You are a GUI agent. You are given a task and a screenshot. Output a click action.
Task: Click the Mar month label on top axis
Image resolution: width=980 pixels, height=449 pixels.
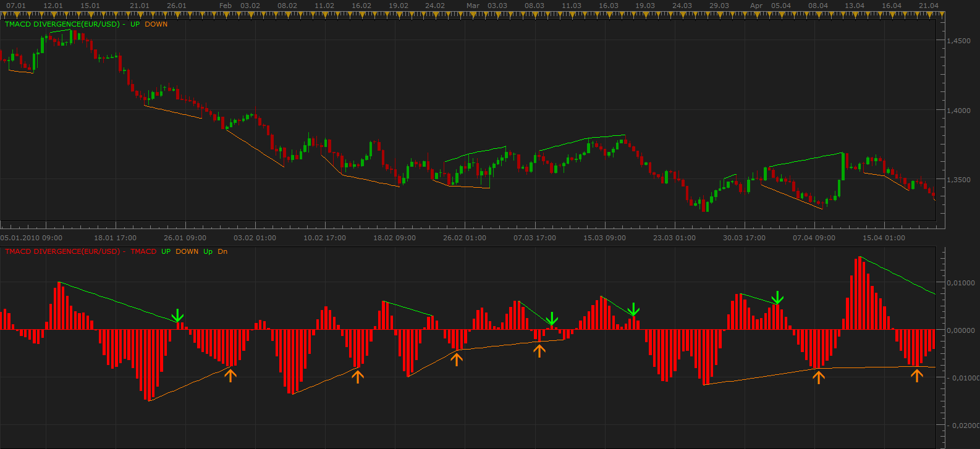pyautogui.click(x=473, y=6)
